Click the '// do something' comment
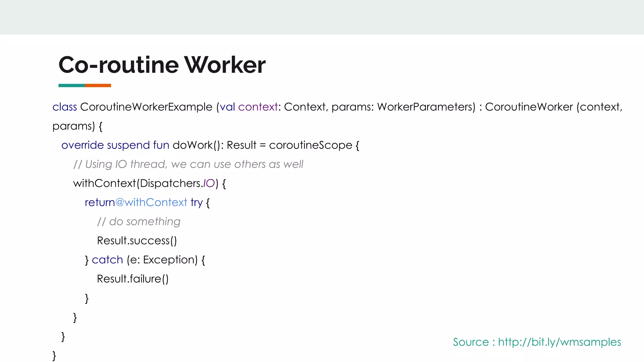This screenshot has height=362, width=644. pyautogui.click(x=139, y=222)
